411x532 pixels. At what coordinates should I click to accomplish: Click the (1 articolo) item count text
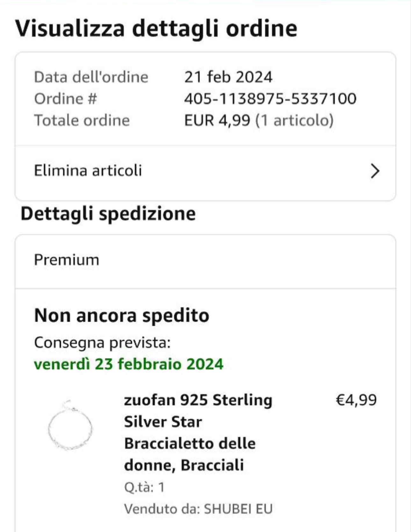pyautogui.click(x=294, y=120)
